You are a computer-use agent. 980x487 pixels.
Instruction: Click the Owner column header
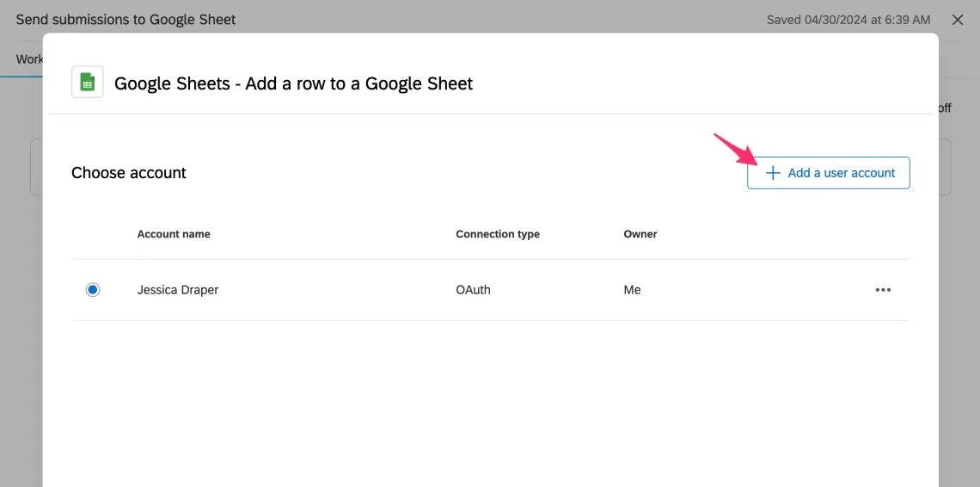[640, 234]
